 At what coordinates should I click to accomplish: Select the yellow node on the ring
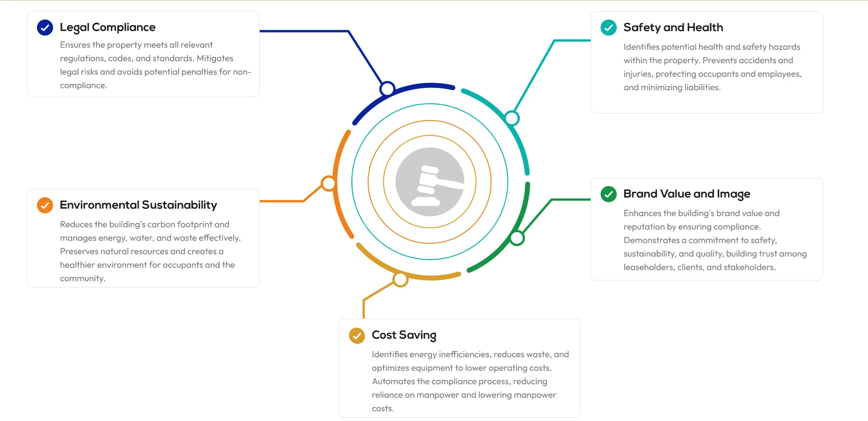pos(400,280)
